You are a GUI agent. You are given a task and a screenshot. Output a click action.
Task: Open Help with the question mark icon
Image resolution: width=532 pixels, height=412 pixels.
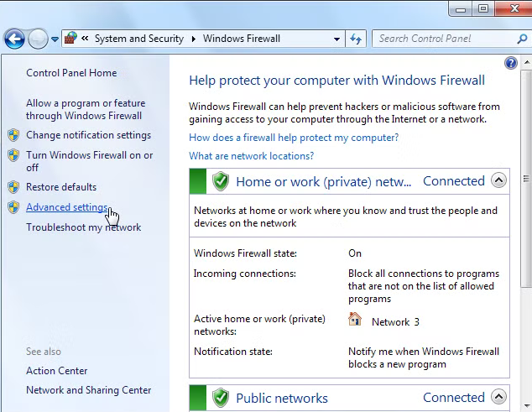pos(511,63)
